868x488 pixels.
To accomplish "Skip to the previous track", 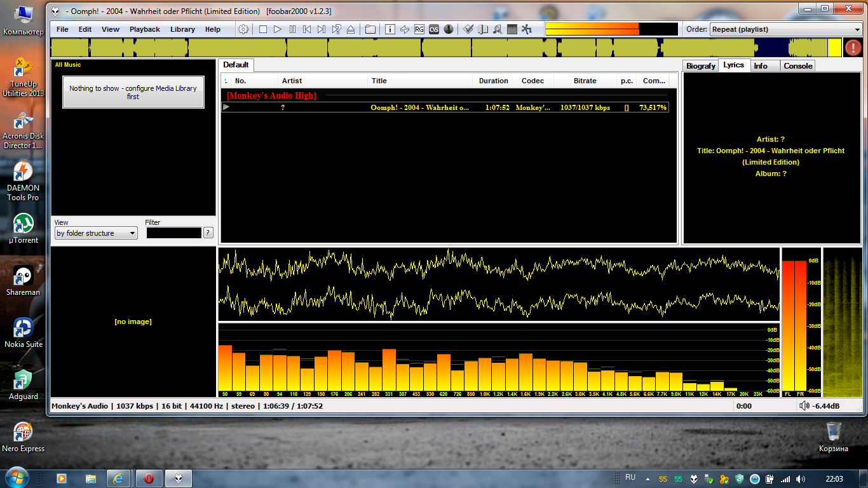I will [307, 29].
